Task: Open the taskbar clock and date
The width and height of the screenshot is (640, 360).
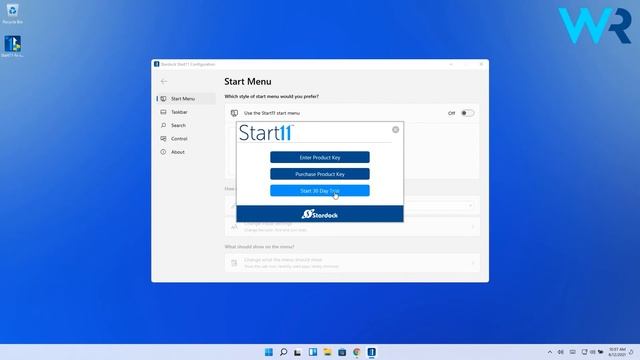Action: (617, 352)
